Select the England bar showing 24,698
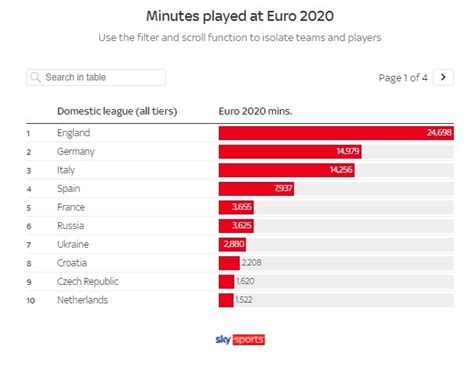 (x=336, y=133)
